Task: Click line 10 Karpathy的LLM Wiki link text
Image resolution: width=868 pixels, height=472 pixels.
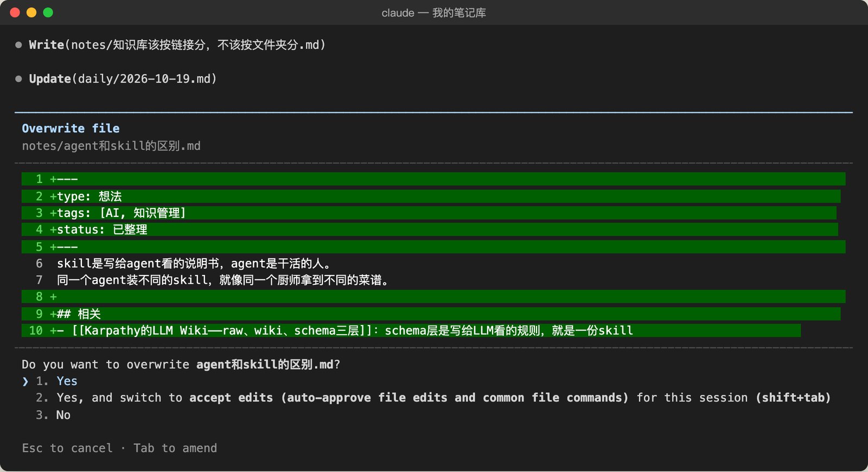Action: click(x=411, y=330)
